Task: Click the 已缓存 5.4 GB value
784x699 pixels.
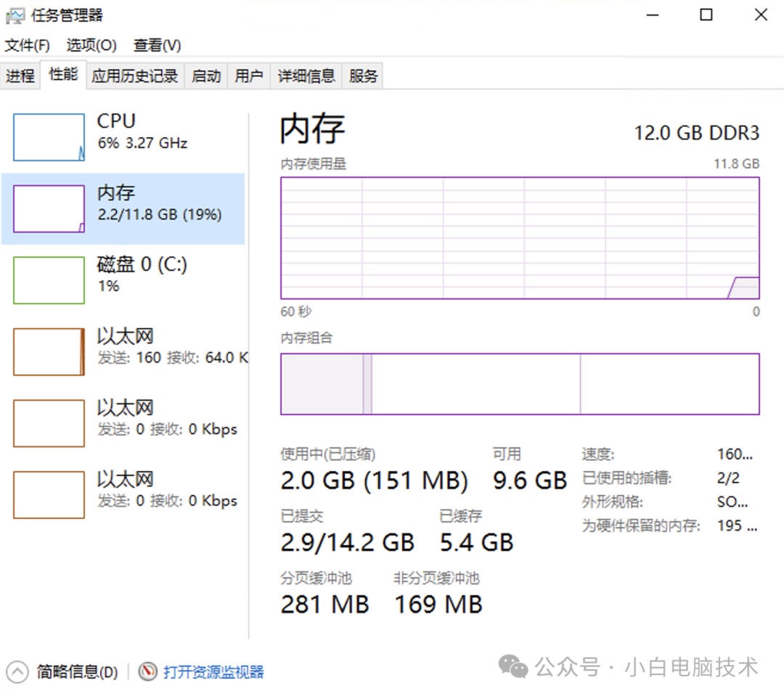Action: [x=476, y=542]
